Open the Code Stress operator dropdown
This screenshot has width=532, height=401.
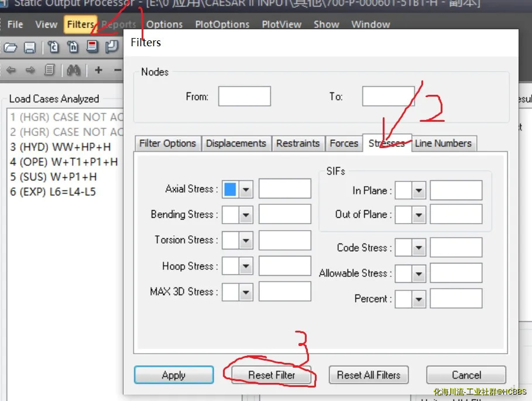418,248
